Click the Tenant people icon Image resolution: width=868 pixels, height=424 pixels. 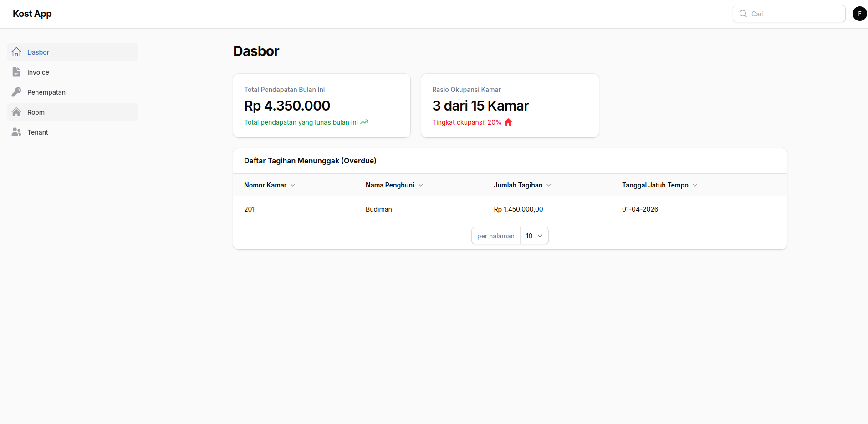click(x=16, y=132)
